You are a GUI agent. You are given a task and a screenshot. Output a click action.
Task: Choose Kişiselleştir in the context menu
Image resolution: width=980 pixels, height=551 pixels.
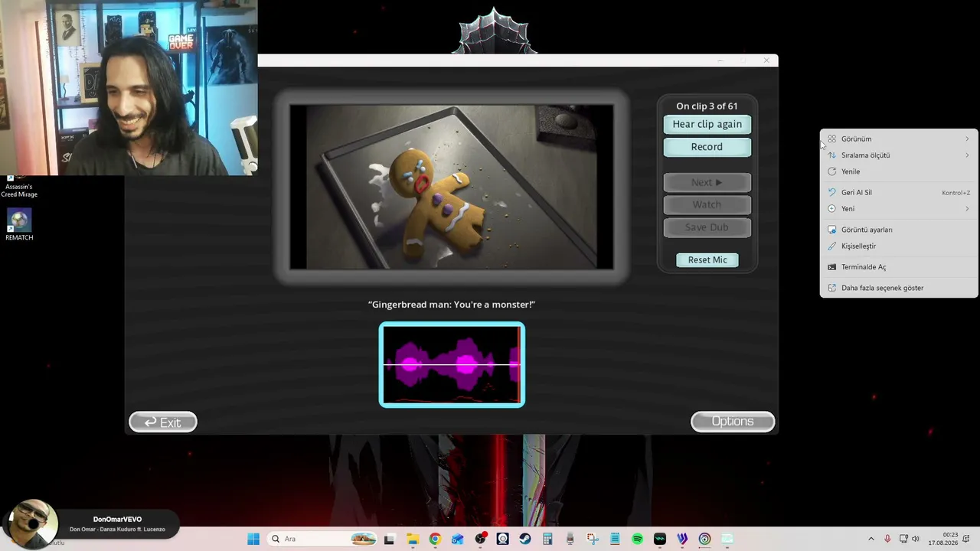coord(899,246)
